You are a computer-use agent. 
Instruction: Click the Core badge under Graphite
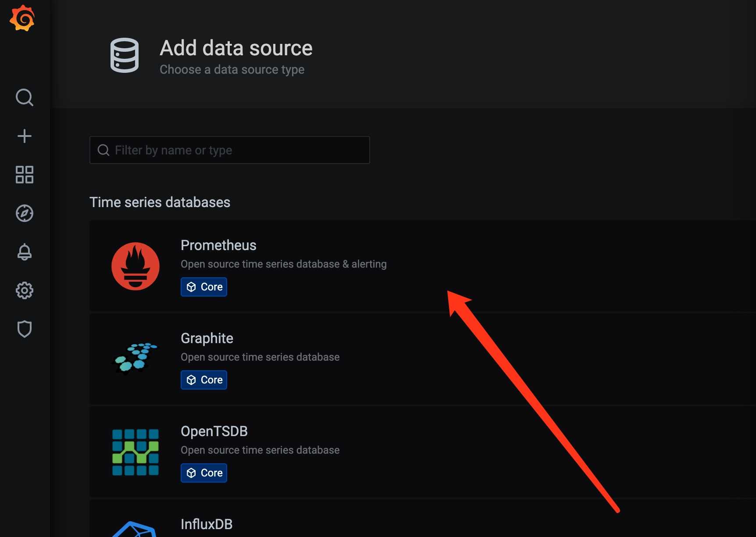pos(204,380)
